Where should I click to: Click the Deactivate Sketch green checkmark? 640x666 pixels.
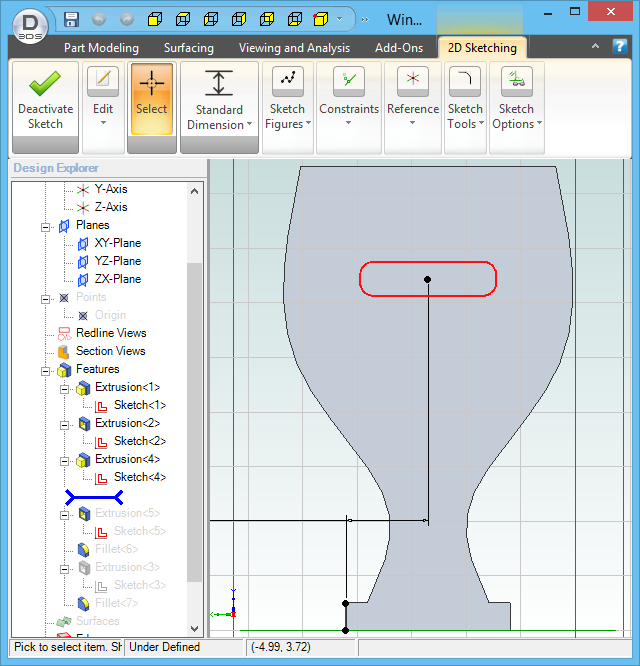click(45, 83)
